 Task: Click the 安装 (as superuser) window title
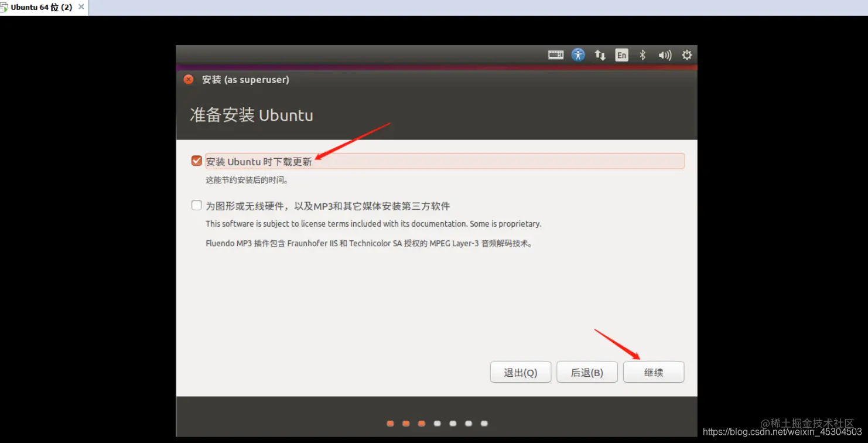(245, 80)
